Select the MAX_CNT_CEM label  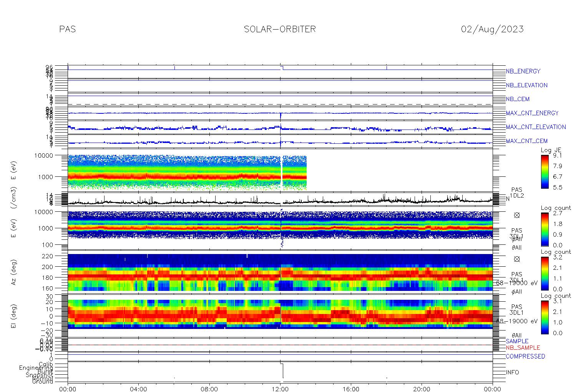click(x=527, y=141)
